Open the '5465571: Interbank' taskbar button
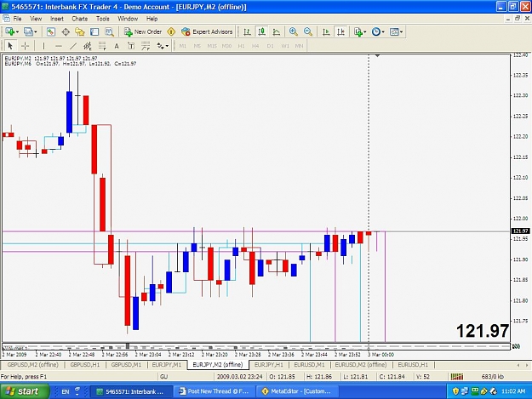This screenshot has height=399, width=532. point(131,391)
